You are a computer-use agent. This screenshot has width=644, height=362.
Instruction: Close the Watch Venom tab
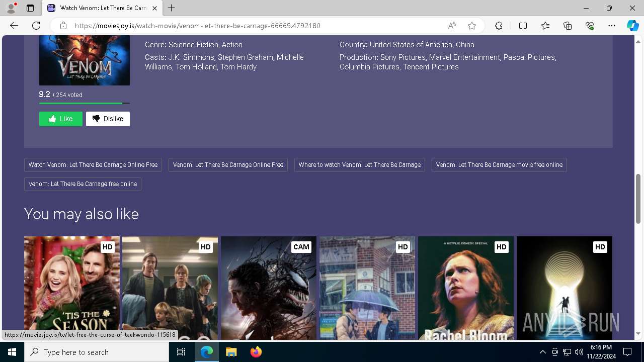pyautogui.click(x=154, y=8)
